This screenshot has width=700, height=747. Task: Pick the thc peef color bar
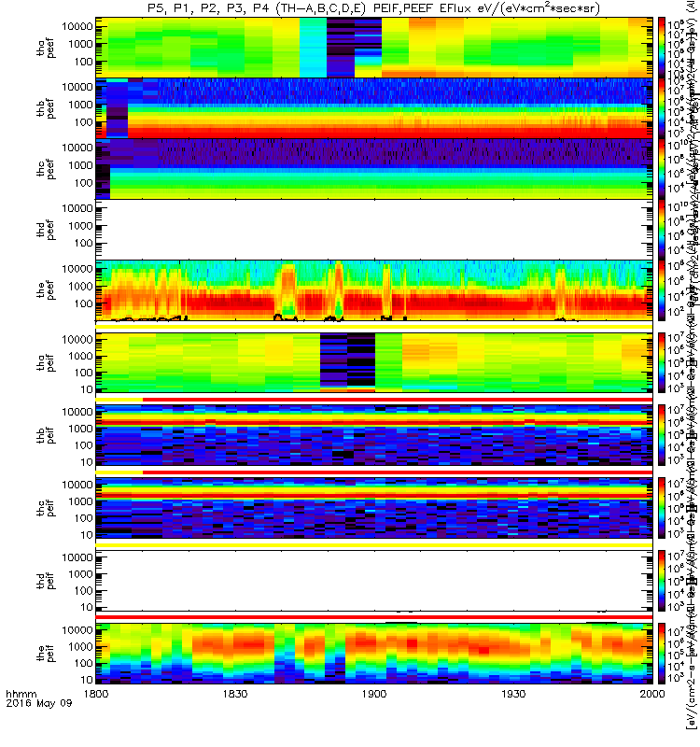pyautogui.click(x=662, y=169)
